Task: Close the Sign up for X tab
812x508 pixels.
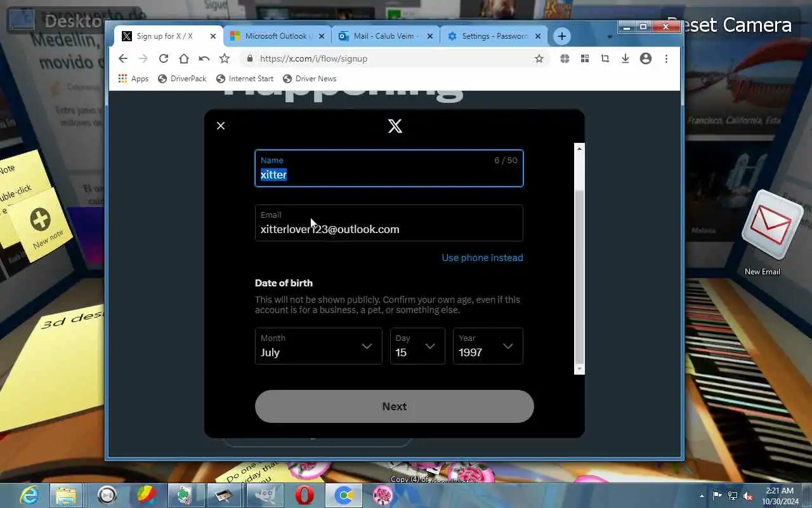Action: [213, 36]
